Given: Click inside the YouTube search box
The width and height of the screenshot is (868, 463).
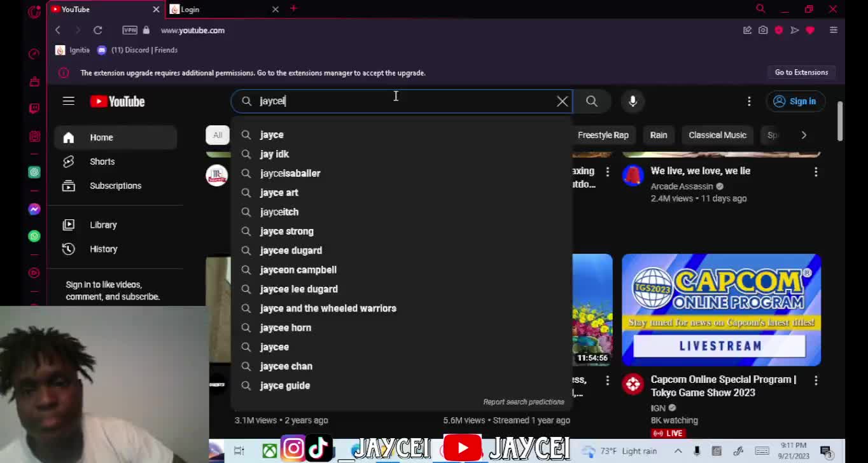Looking at the screenshot, I should [x=401, y=101].
